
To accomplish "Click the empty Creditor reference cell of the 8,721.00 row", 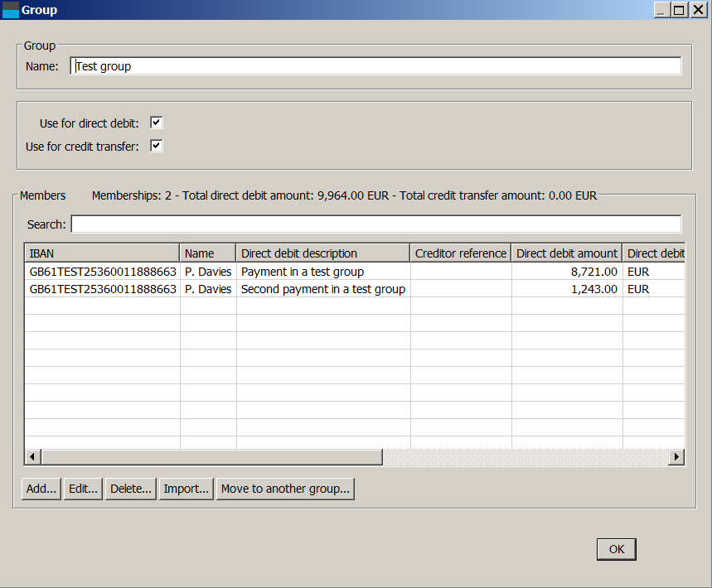I will click(x=461, y=272).
